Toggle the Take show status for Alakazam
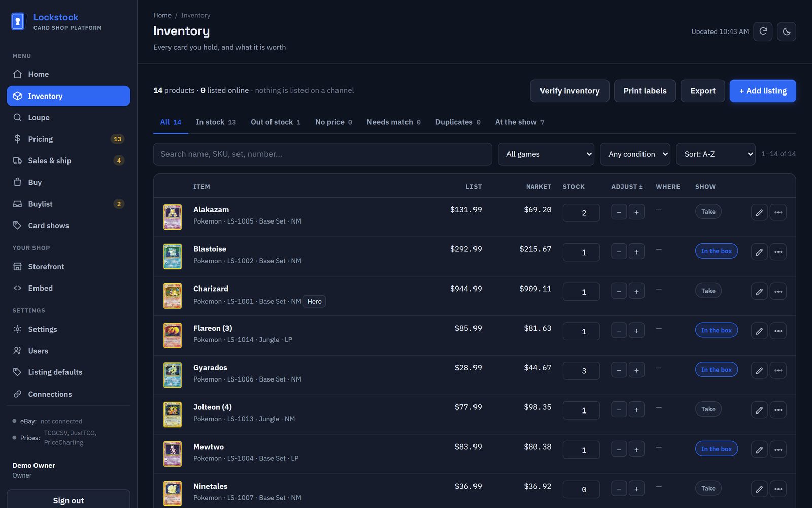Image resolution: width=812 pixels, height=508 pixels. pyautogui.click(x=708, y=212)
